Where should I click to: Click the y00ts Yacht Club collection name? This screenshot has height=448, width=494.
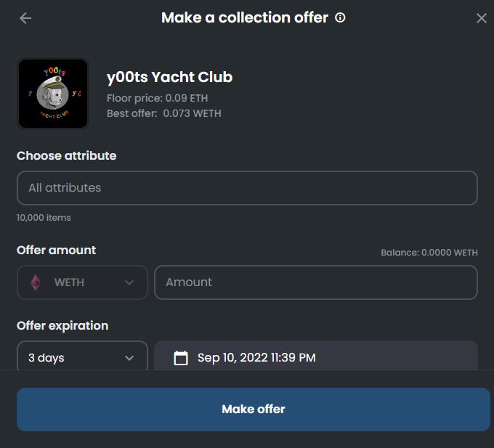(x=169, y=78)
